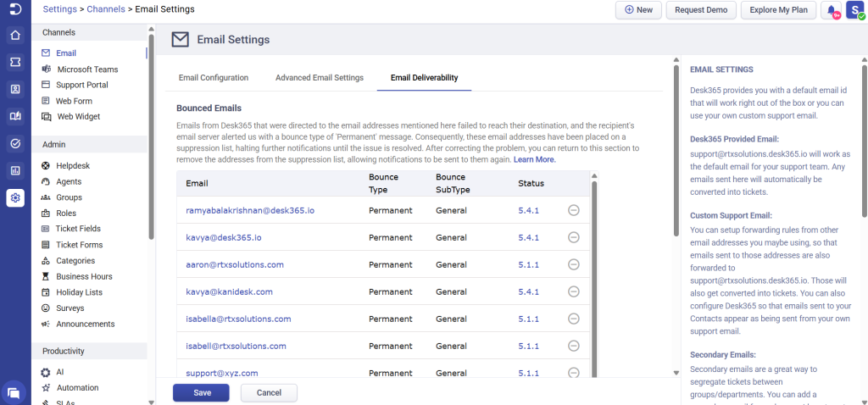Viewport: 868px width, 405px height.
Task: Remove isabell@rtxsolutions.com from suppression list
Action: tap(574, 346)
